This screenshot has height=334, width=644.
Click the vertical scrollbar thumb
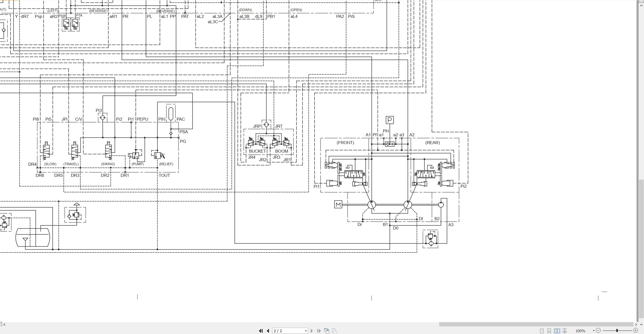point(641,249)
